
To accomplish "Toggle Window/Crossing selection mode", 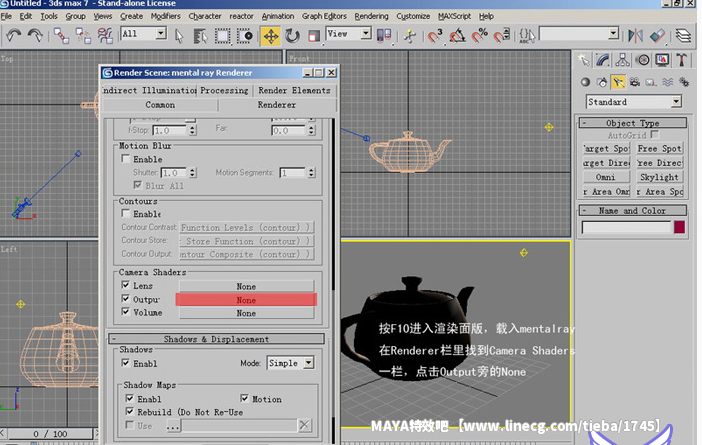I will point(244,36).
